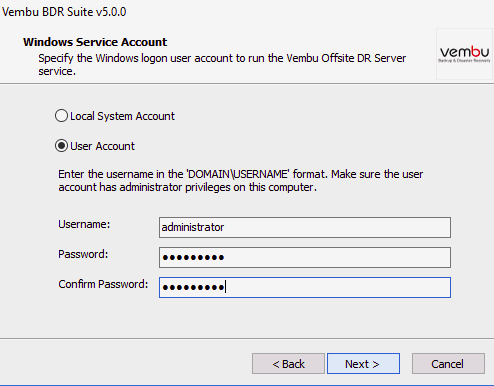Click the 'Username:' field label
Viewport: 494px width, 386px height.
click(x=84, y=224)
